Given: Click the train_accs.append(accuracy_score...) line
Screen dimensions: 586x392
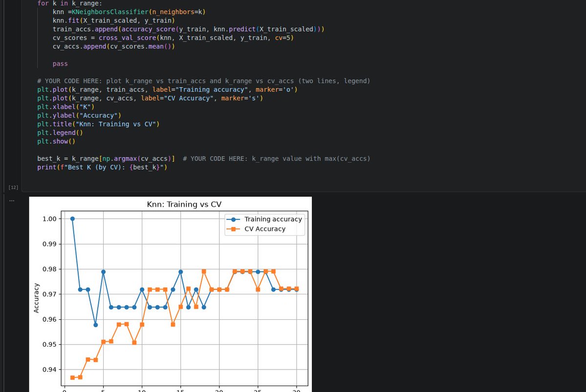Looking at the screenshot, I should (188, 29).
